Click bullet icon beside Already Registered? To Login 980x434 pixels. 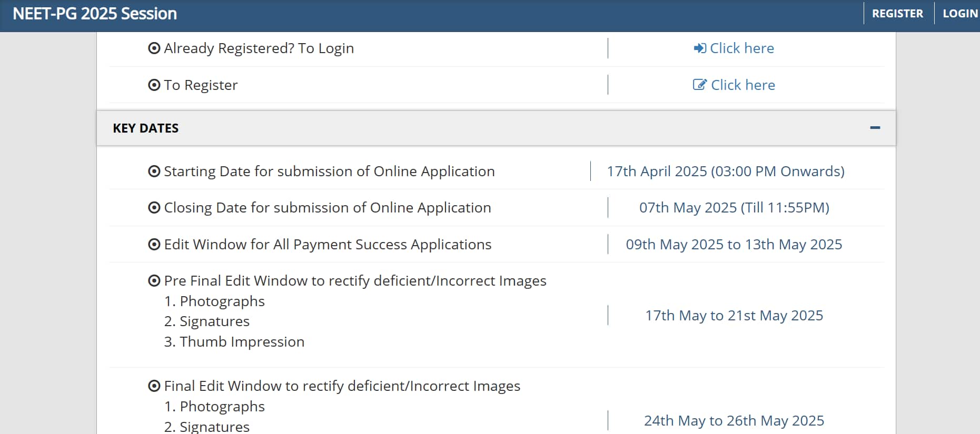tap(154, 48)
